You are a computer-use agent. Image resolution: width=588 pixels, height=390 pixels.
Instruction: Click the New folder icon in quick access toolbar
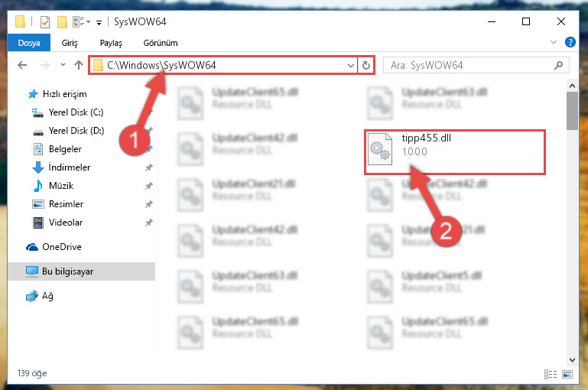[x=62, y=22]
